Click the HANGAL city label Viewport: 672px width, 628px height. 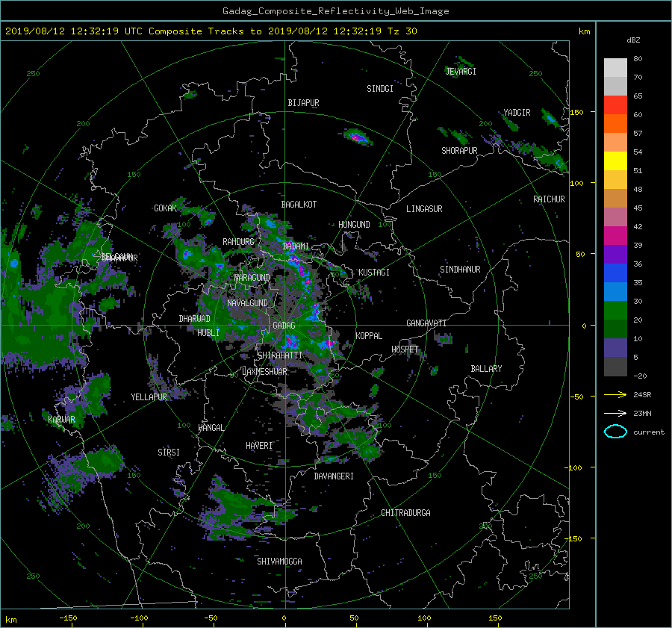pyautogui.click(x=211, y=428)
